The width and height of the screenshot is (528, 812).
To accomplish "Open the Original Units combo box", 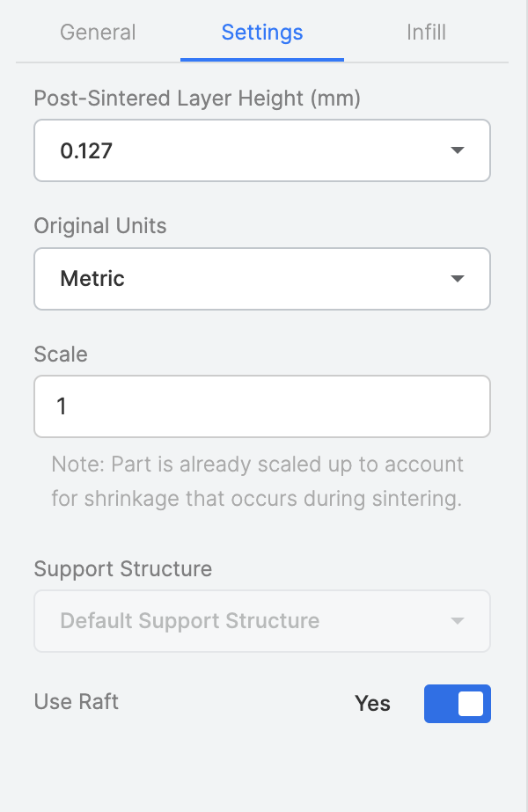I will click(261, 279).
